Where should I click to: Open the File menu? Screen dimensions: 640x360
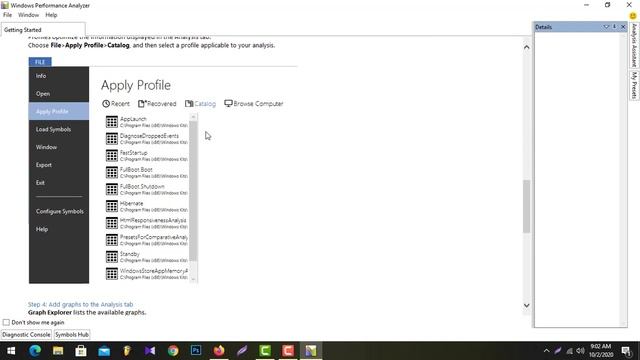[x=7, y=15]
